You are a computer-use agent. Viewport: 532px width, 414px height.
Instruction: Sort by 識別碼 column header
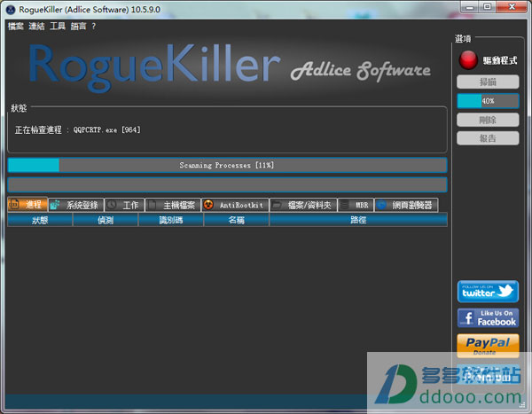tap(170, 220)
